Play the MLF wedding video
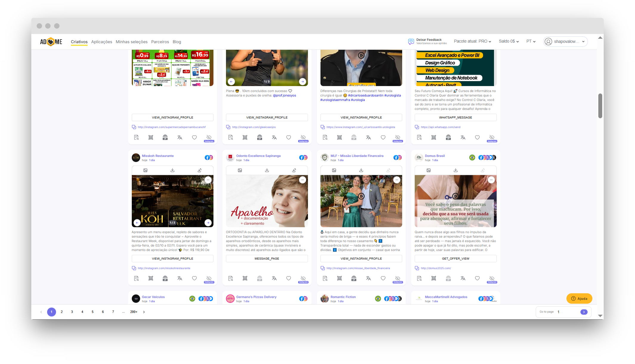The height and width of the screenshot is (364, 635). click(x=361, y=196)
